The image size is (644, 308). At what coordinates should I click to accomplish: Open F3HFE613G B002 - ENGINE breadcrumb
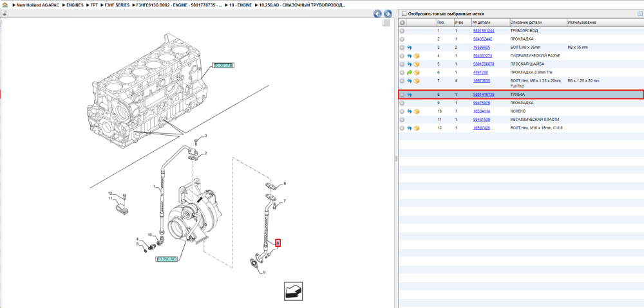(x=179, y=5)
